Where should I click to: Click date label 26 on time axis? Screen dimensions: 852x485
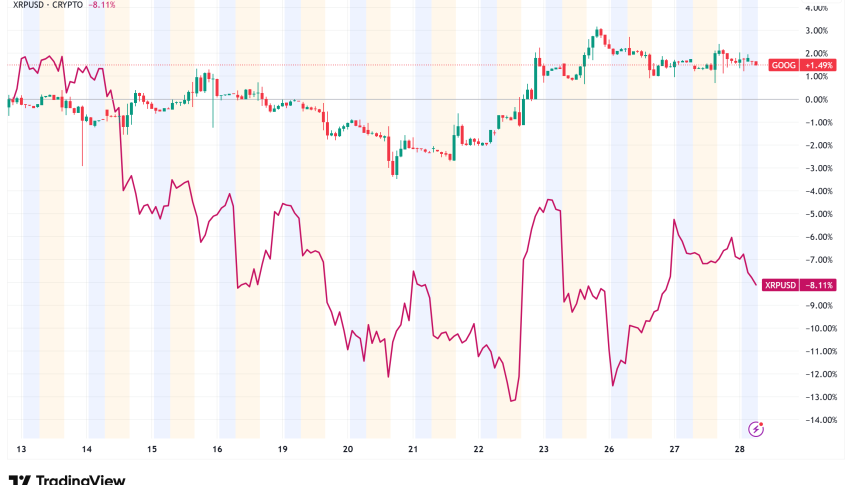609,449
